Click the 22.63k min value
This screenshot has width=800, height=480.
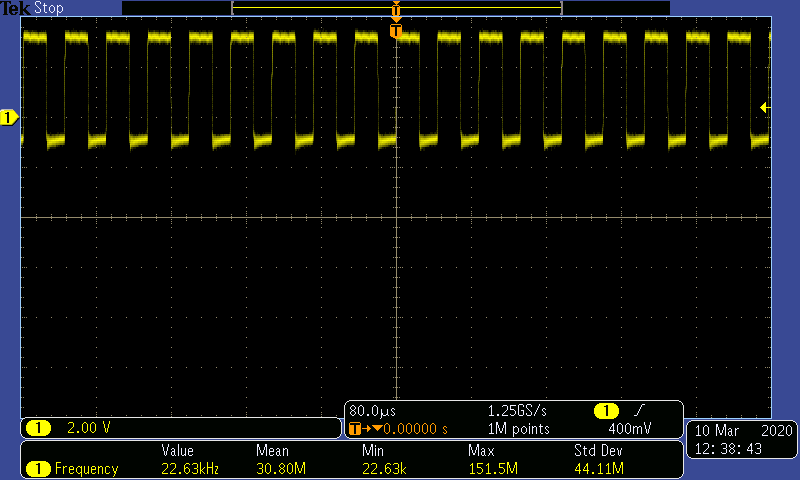pyautogui.click(x=384, y=468)
